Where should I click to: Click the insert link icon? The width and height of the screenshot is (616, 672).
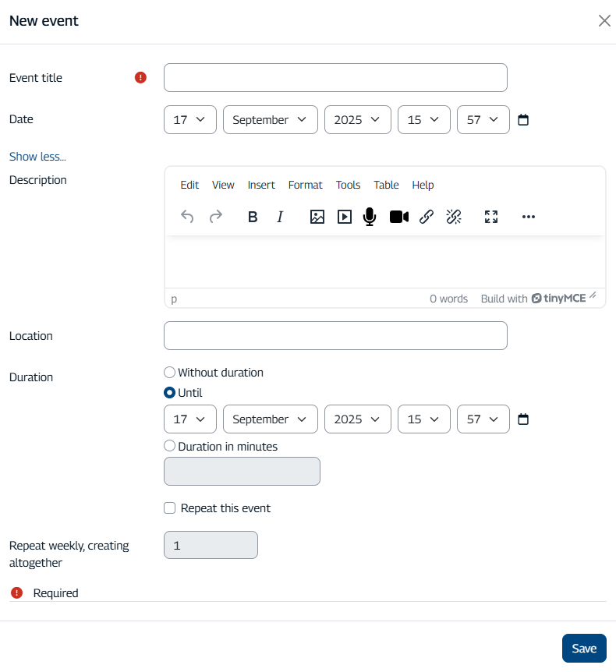[426, 217]
